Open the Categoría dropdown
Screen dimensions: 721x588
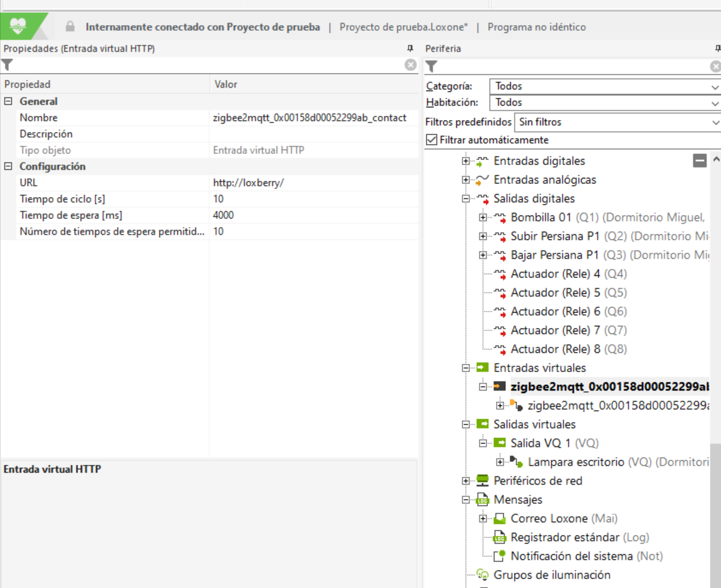click(604, 86)
